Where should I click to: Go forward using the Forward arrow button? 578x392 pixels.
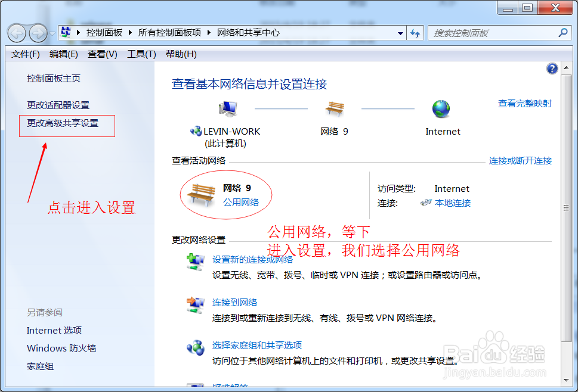(38, 33)
